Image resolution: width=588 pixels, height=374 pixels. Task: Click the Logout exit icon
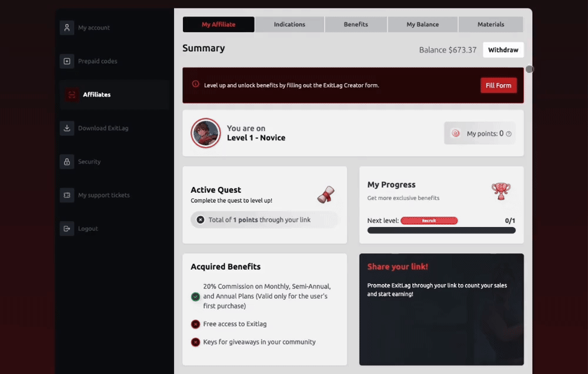click(x=67, y=228)
